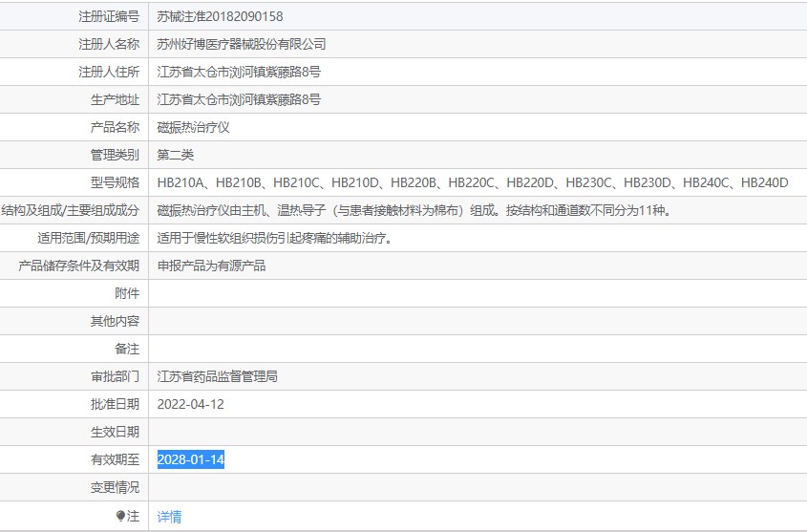
Task: Click the 审批部门 field label
Action: tap(115, 376)
